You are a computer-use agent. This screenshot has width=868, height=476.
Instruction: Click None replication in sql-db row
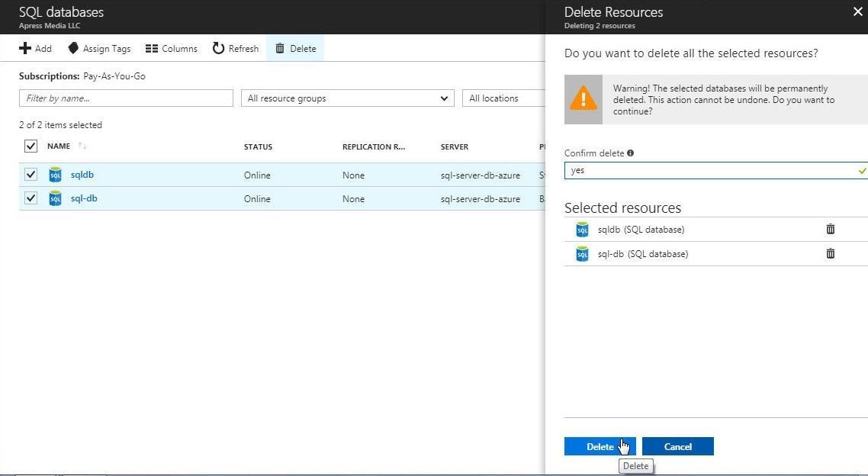pos(353,199)
